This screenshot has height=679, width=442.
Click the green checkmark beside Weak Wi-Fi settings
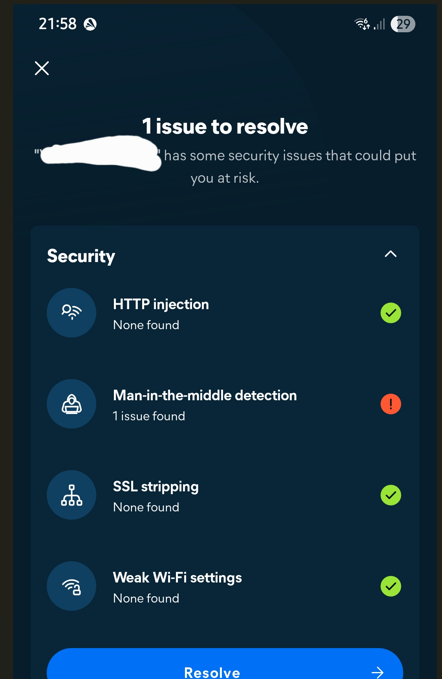coord(390,586)
